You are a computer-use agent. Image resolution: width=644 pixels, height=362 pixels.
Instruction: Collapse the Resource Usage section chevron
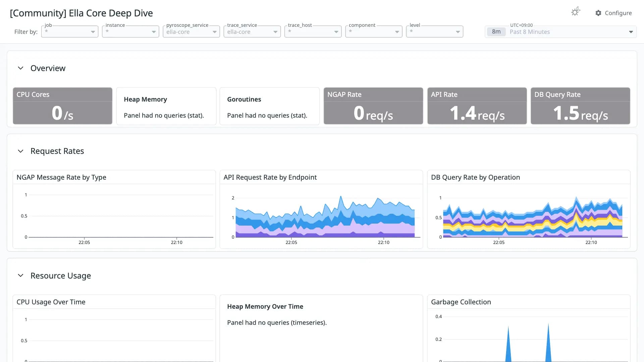20,276
